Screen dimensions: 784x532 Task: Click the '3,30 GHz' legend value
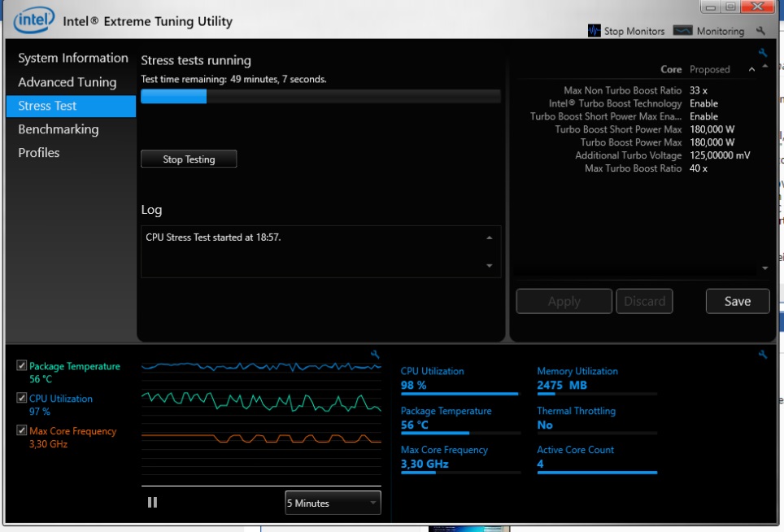[x=48, y=444]
